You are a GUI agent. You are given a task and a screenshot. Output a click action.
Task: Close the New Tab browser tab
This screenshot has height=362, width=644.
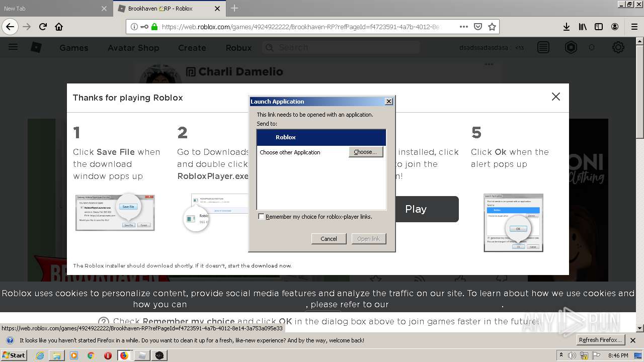pos(104,9)
